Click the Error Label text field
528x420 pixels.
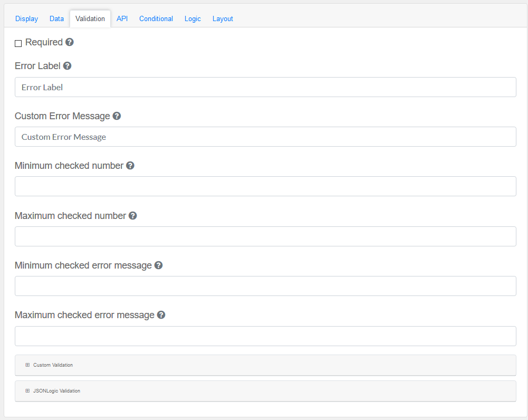(x=265, y=87)
